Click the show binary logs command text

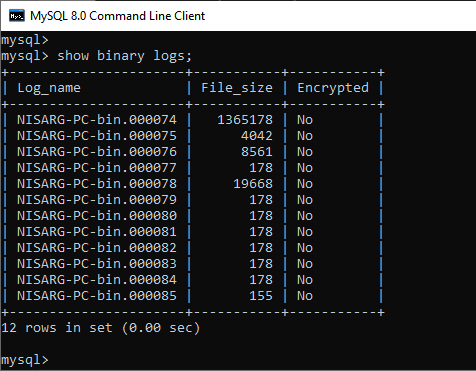point(125,56)
